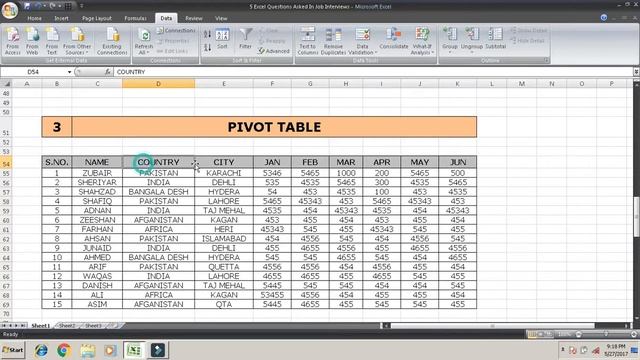
Task: Click the From Access icon
Action: click(x=13, y=41)
